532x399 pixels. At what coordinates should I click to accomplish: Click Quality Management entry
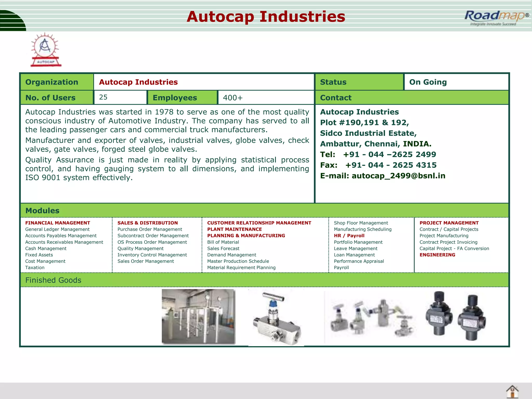pos(141,249)
